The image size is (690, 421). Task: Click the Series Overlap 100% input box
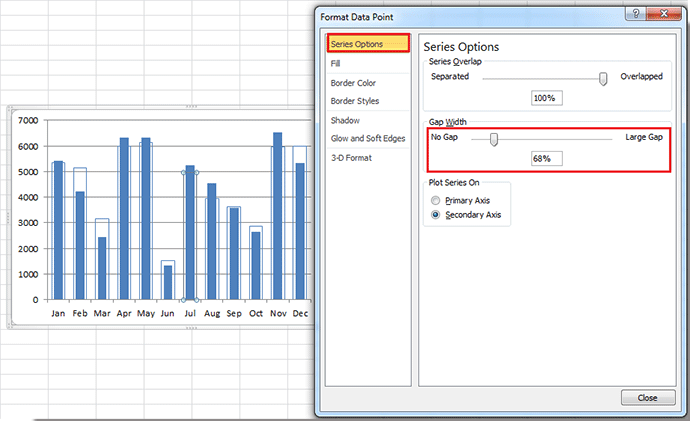coord(547,98)
